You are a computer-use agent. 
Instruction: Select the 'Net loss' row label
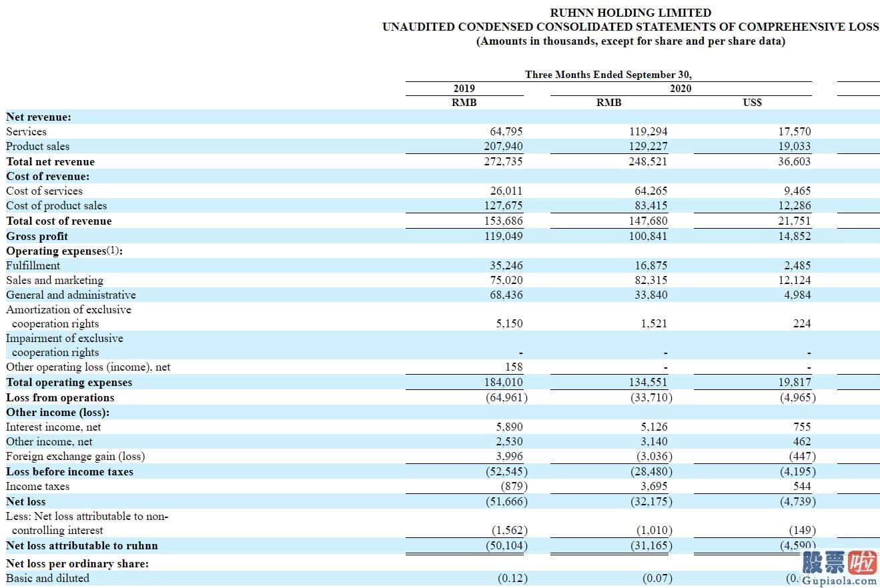tap(26, 502)
